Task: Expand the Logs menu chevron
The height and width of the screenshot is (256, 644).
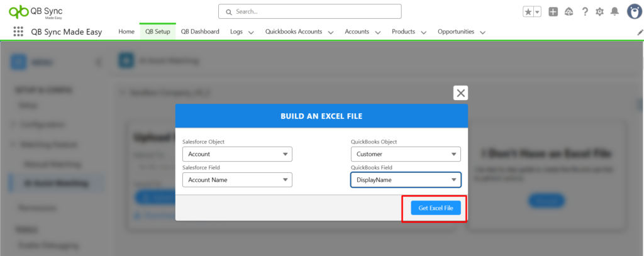Action: [251, 32]
